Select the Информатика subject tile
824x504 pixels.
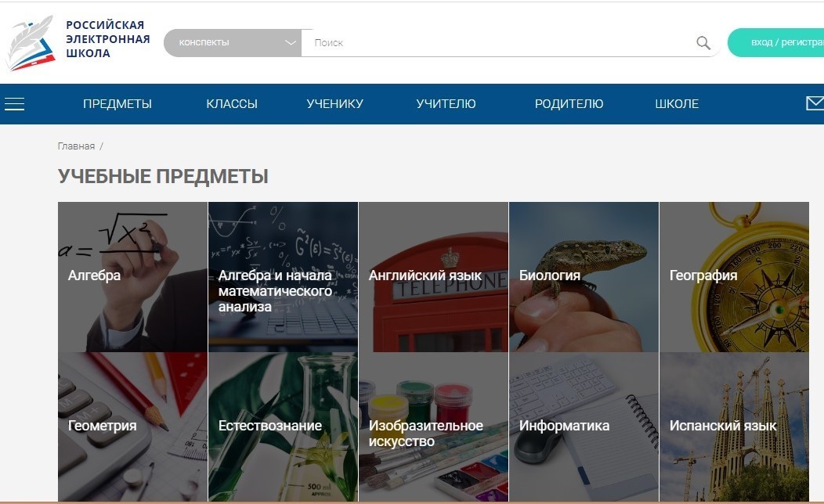584,427
